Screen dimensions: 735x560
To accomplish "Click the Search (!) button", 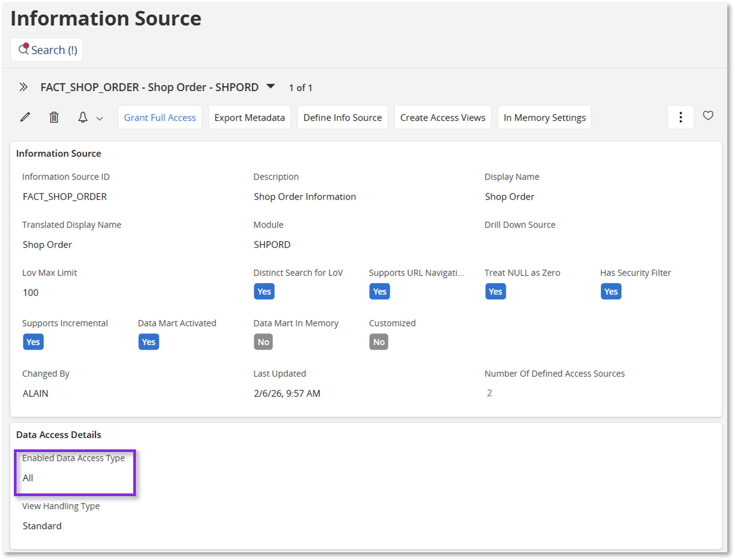I will (47, 50).
